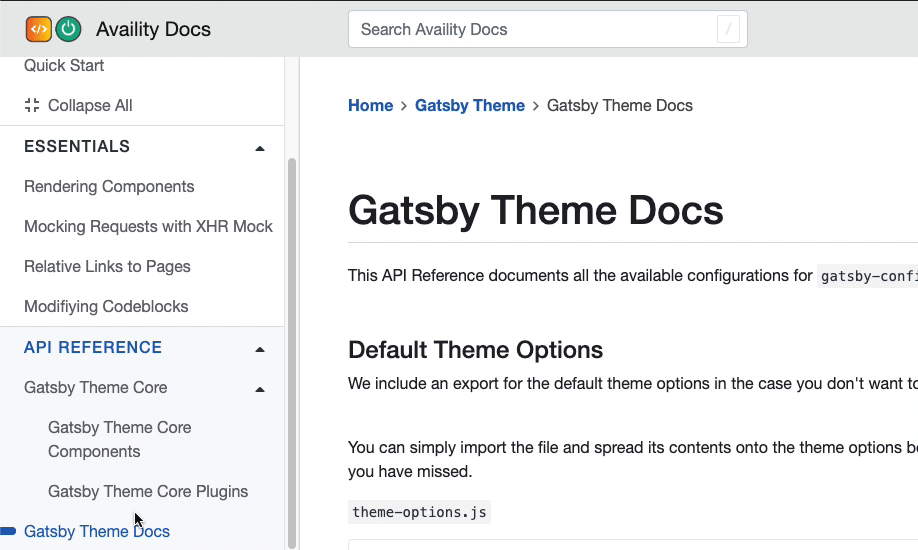Go to Relative Links to Pages

tap(107, 266)
